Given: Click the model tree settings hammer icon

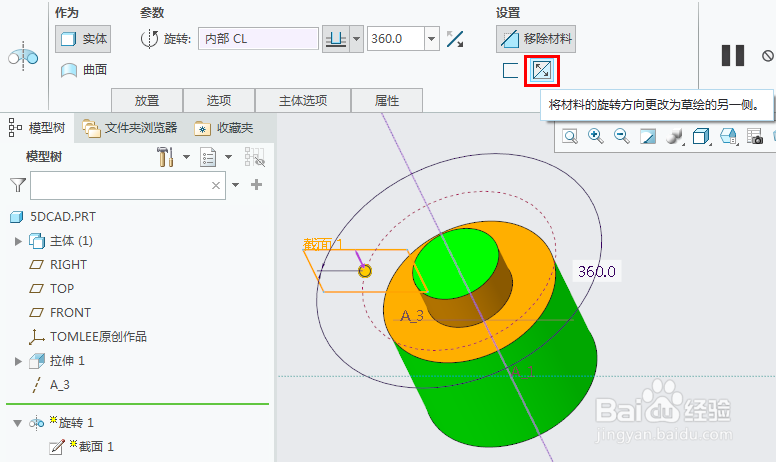Looking at the screenshot, I should (x=165, y=157).
